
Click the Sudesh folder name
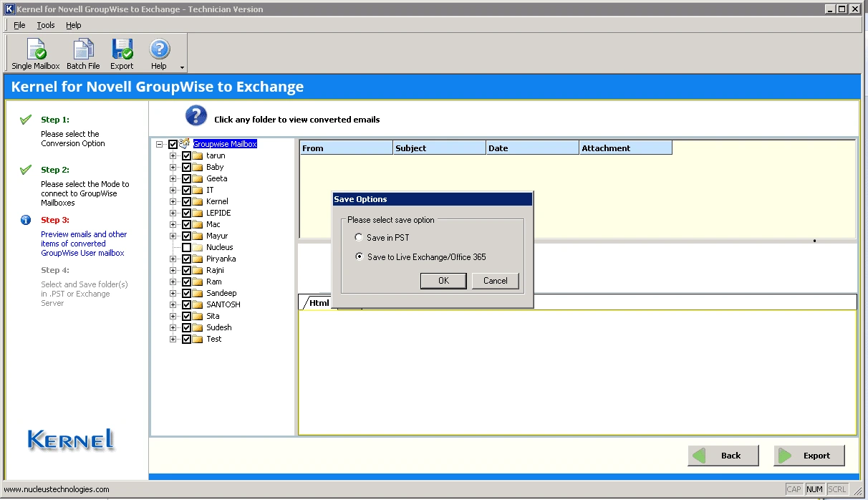(219, 327)
